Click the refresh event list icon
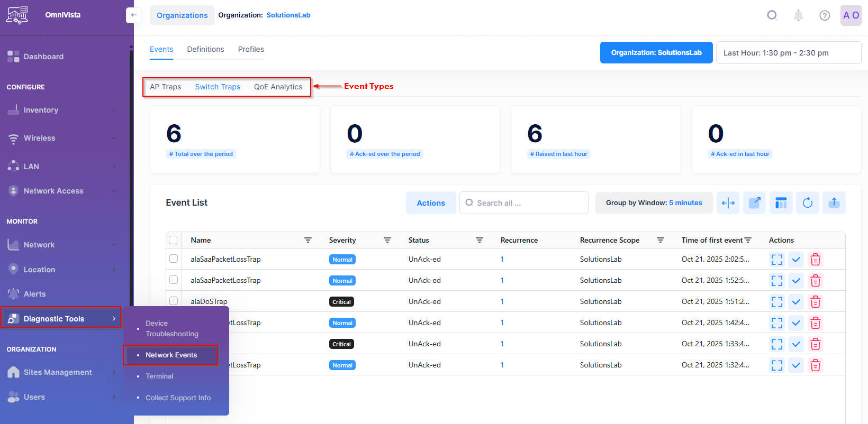The image size is (868, 424). click(x=807, y=203)
